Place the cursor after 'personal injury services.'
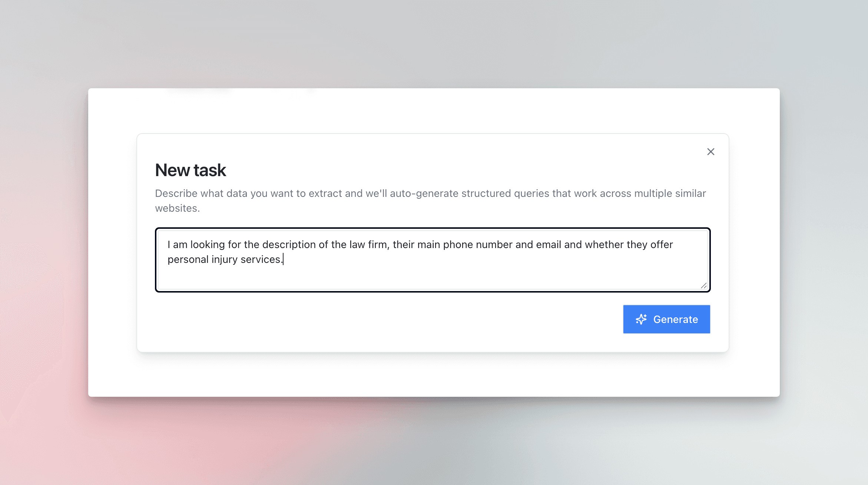The image size is (868, 485). click(284, 259)
